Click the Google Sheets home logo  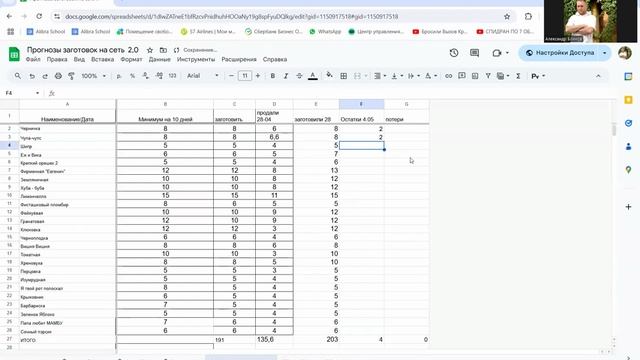click(x=14, y=54)
